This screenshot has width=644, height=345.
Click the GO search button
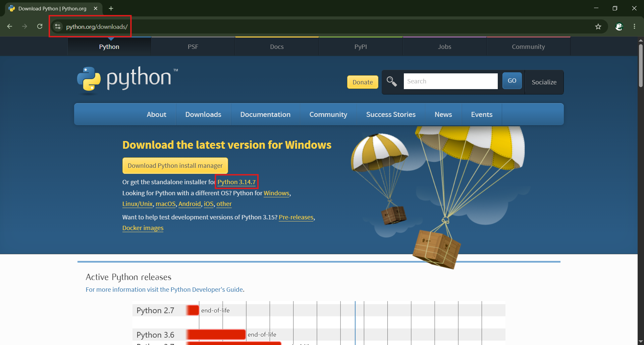[512, 81]
